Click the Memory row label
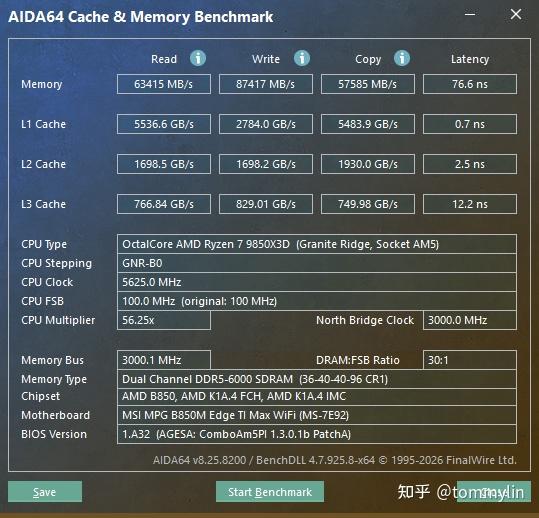This screenshot has height=518, width=539. point(42,84)
